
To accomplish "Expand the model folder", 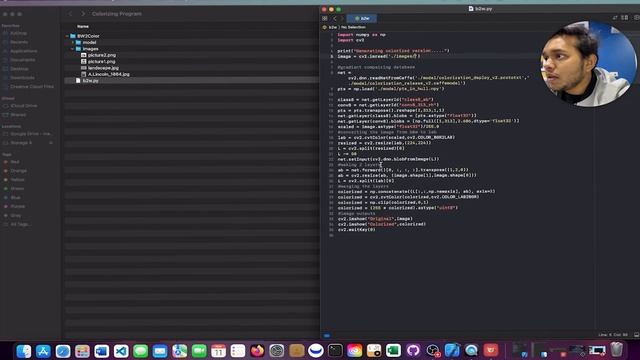I will tap(73, 42).
